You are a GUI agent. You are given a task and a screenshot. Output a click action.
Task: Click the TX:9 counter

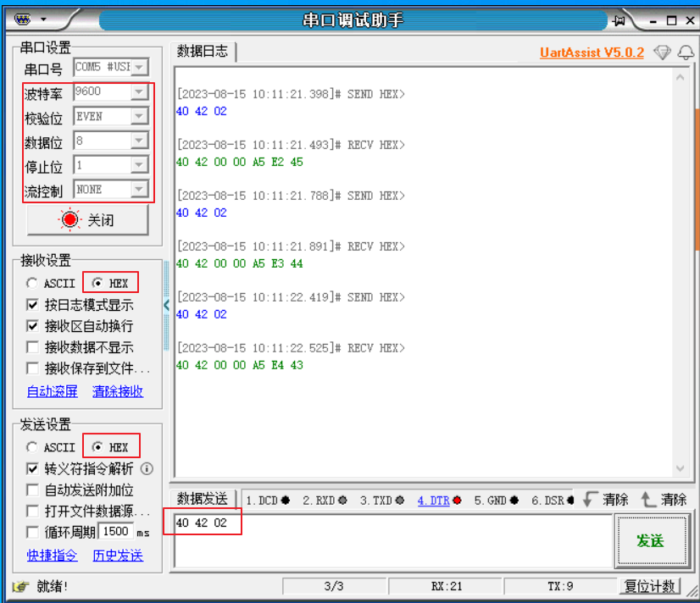(x=560, y=586)
